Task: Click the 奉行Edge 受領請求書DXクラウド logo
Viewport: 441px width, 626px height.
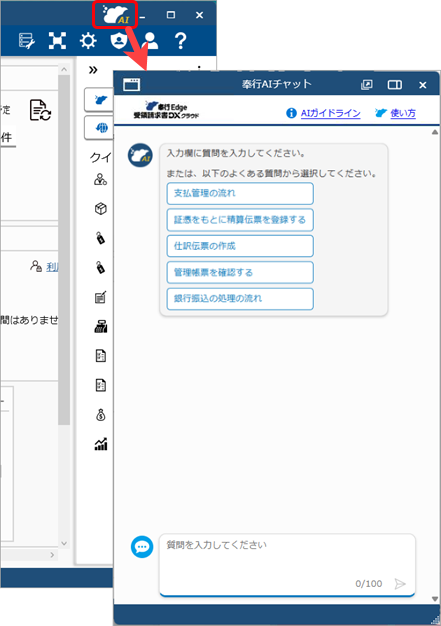Action: [166, 110]
